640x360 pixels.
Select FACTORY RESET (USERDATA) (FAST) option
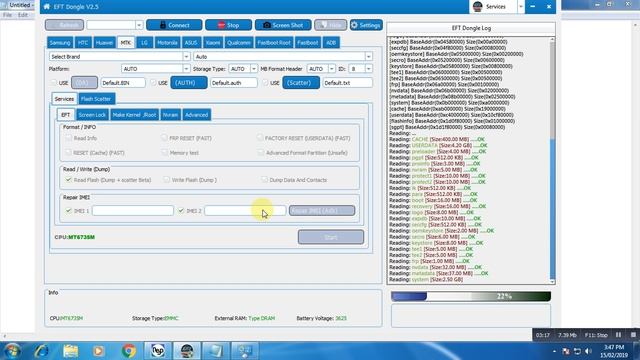click(260, 138)
